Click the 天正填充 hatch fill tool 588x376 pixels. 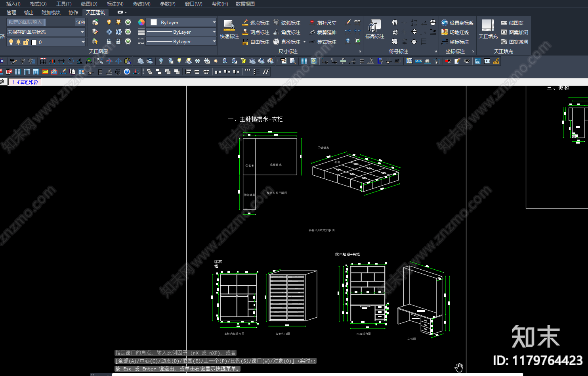tap(488, 29)
